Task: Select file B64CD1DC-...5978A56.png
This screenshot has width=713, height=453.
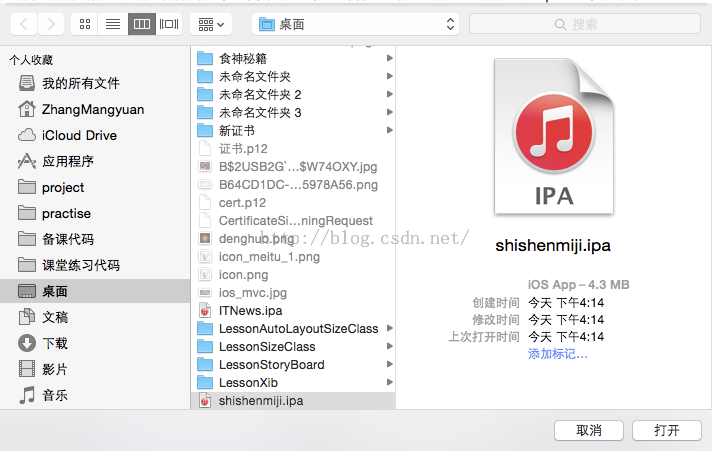Action: [x=293, y=185]
